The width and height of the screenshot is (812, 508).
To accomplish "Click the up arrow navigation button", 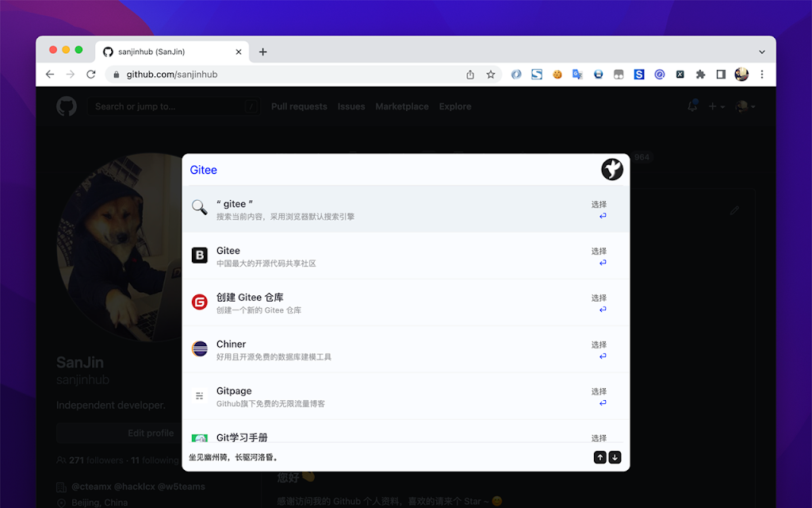I will (599, 457).
